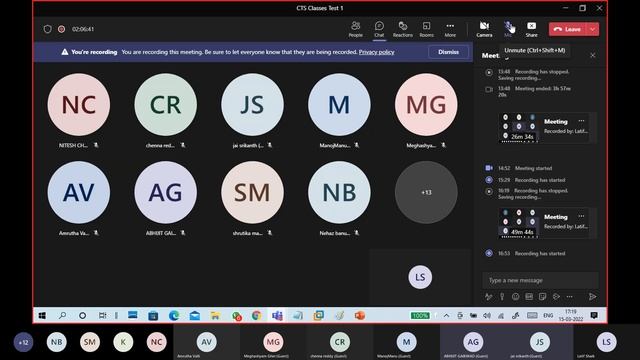Select the M participant tile ManojManu
Image resolution: width=640 pixels, height=360 pixels.
click(339, 105)
